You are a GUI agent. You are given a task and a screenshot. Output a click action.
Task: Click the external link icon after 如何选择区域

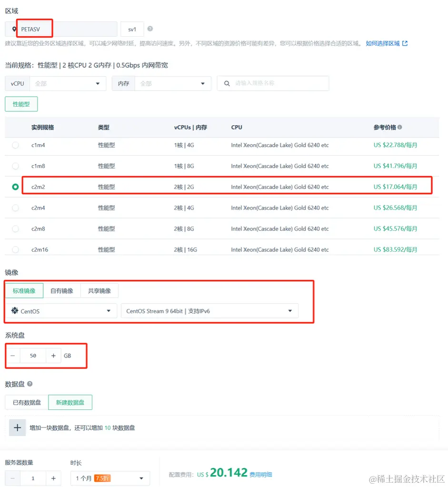[405, 43]
